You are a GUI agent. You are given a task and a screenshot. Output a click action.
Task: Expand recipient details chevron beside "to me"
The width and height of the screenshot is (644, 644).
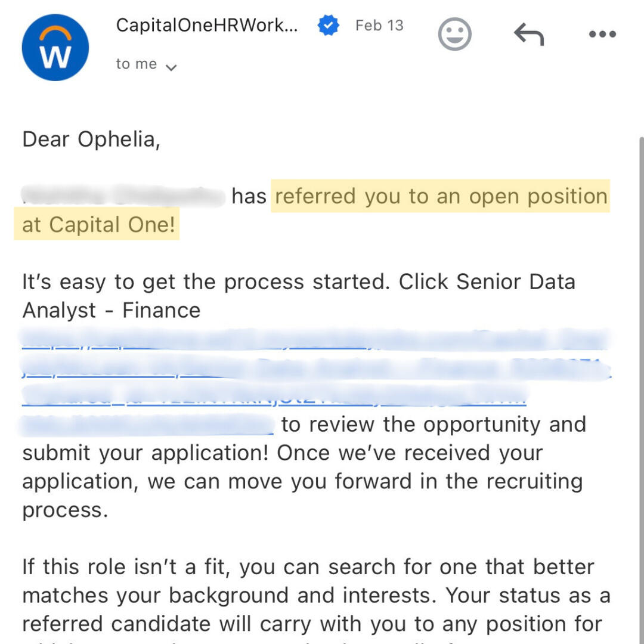(171, 67)
